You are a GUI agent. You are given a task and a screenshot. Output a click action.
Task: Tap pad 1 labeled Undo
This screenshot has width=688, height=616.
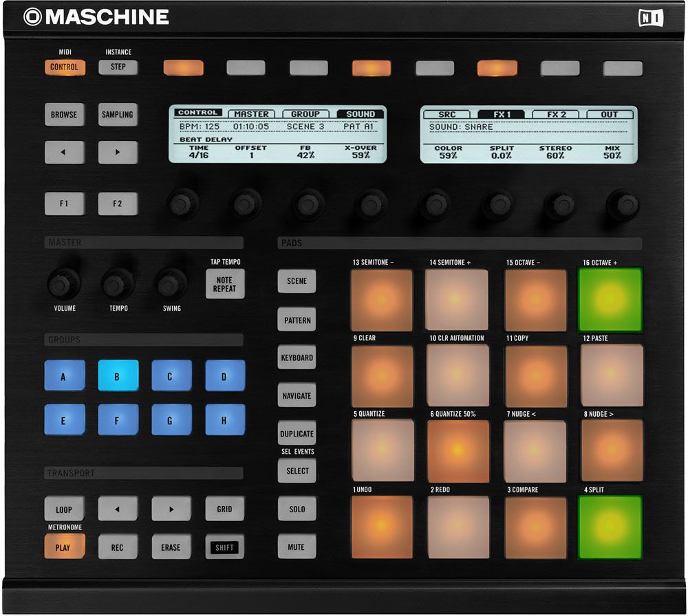[x=382, y=527]
